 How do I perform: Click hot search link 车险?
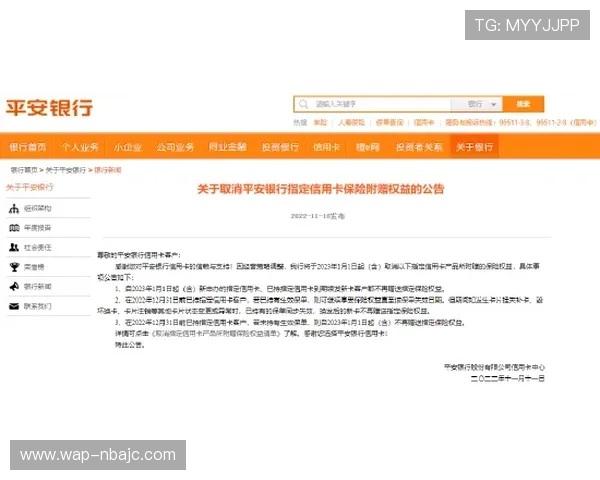pos(320,122)
